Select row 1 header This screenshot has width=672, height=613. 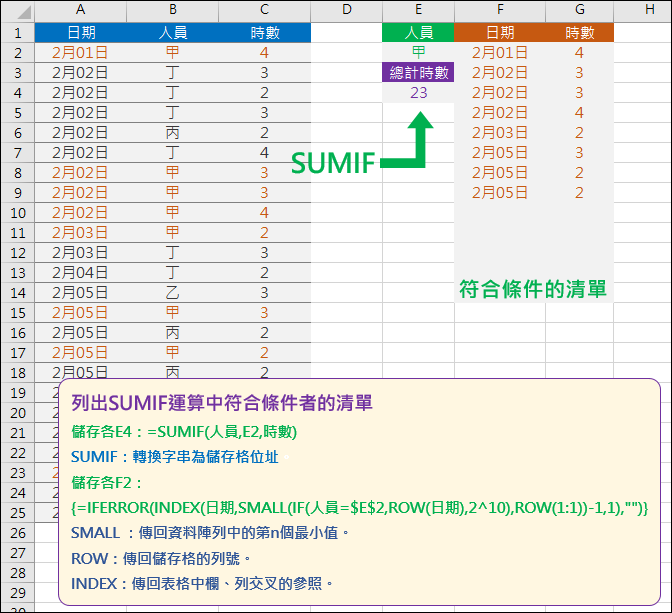pos(18,33)
